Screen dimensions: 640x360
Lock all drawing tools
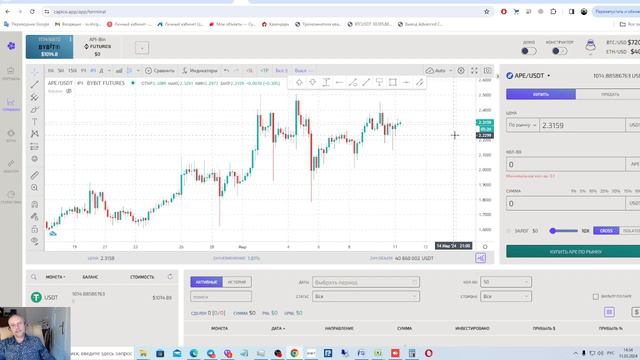(x=35, y=229)
